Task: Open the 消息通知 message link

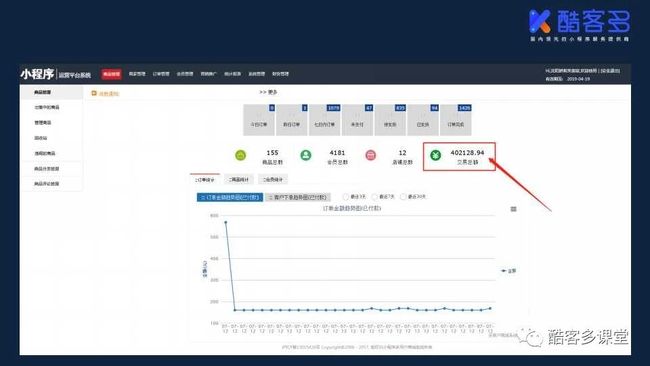Action: [x=109, y=94]
